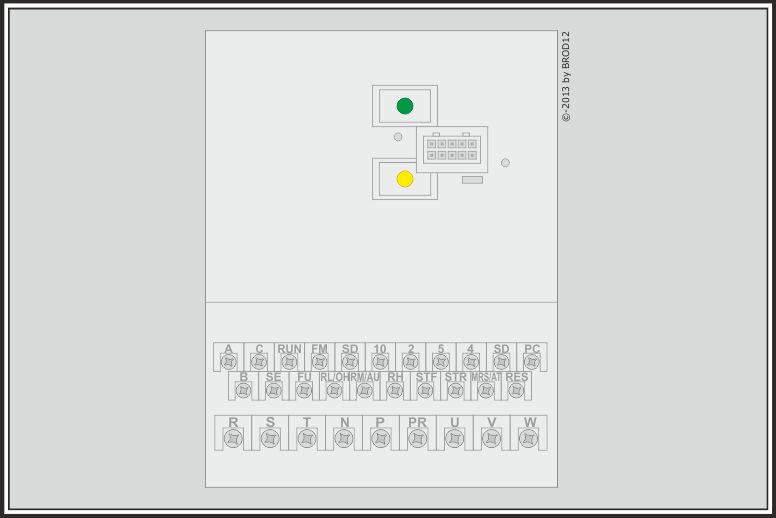
Task: Click the FU terminal screw
Action: (x=304, y=390)
